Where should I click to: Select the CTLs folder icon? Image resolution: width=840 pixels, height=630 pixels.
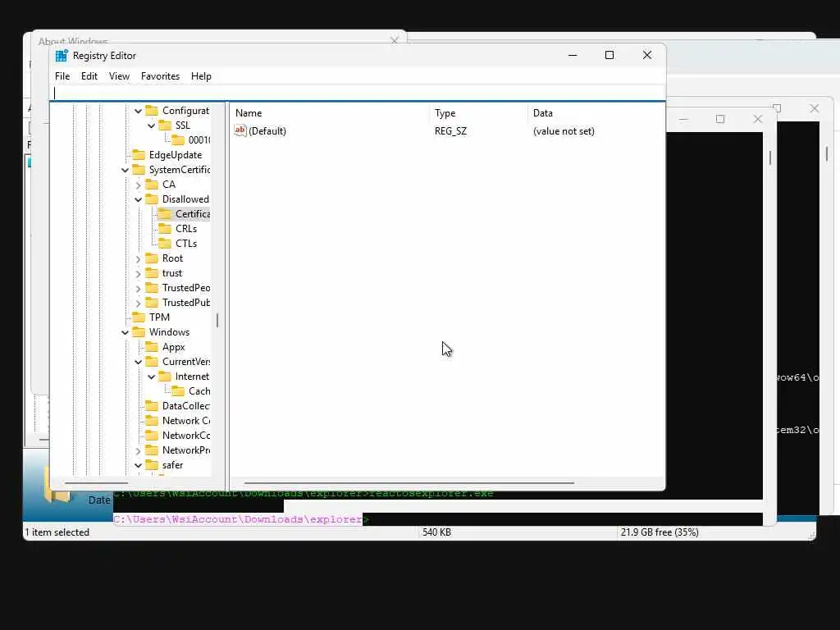[x=166, y=244]
